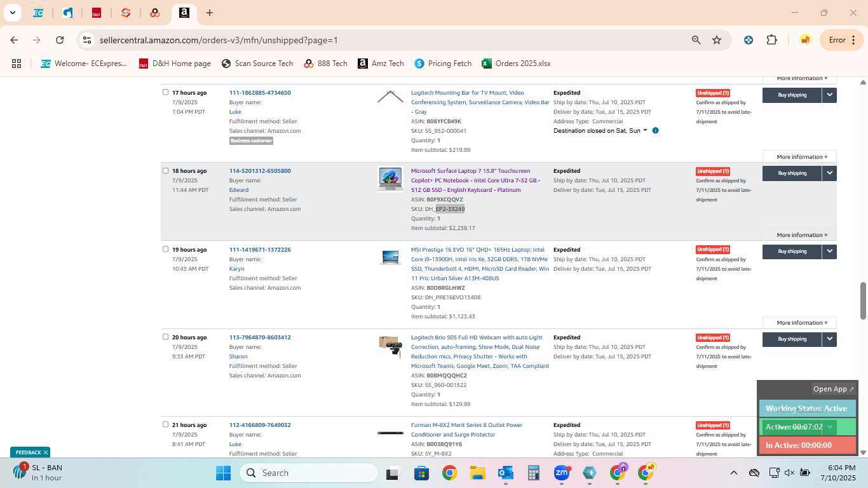Image resolution: width=868 pixels, height=488 pixels.
Task: Open Microsoft Store from taskbar
Action: (x=421, y=473)
